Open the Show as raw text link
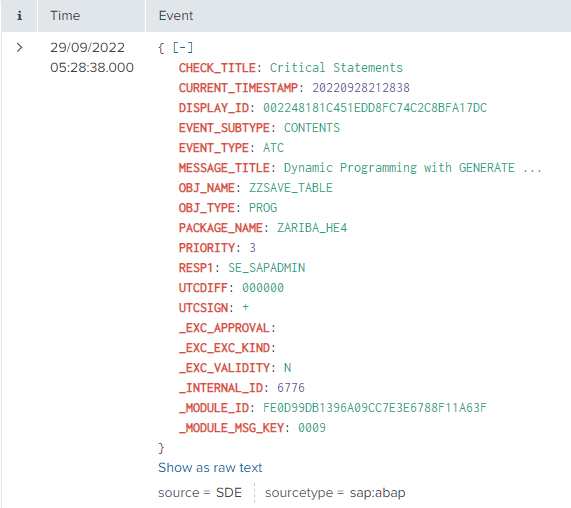 coord(210,468)
